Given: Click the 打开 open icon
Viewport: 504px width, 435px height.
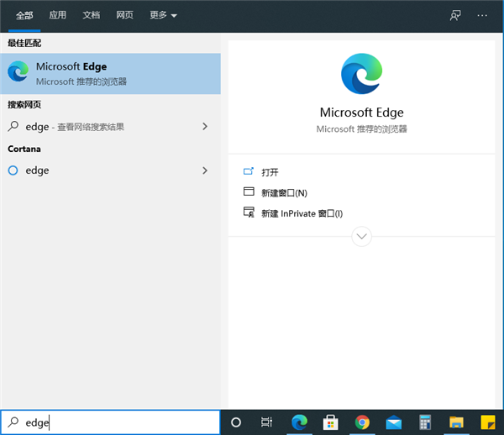Looking at the screenshot, I should pos(249,171).
